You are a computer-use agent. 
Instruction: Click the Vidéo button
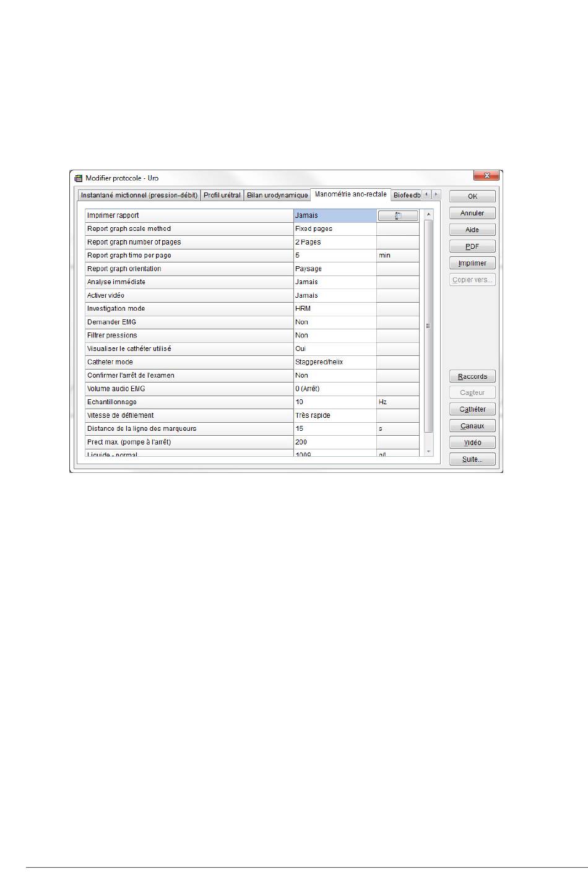tap(472, 443)
